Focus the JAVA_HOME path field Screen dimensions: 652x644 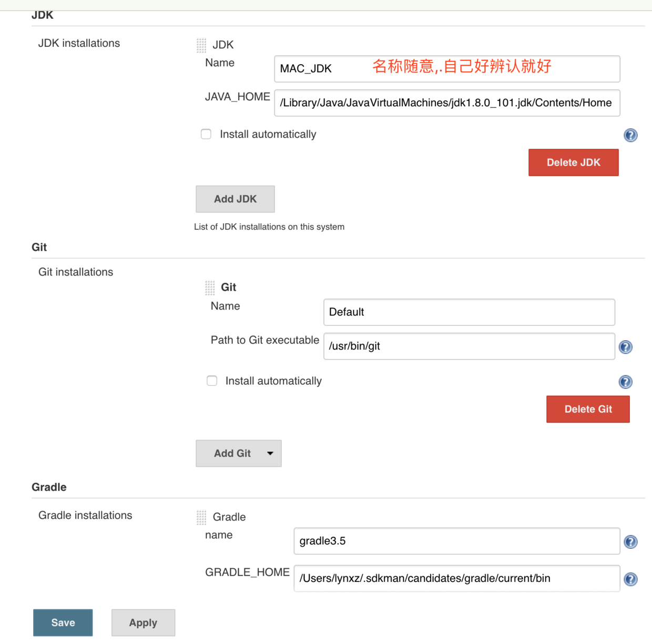click(447, 103)
